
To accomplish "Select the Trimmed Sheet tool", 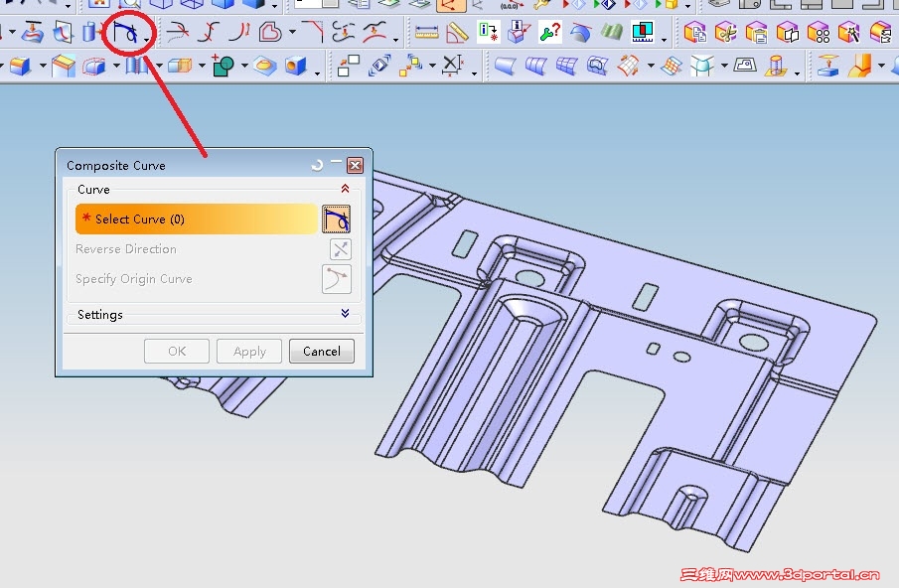I will coord(745,66).
